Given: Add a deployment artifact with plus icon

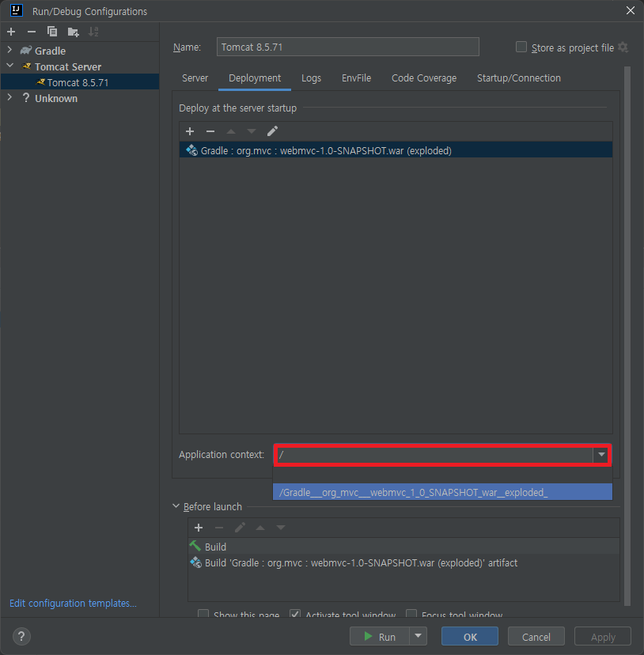Looking at the screenshot, I should (190, 131).
